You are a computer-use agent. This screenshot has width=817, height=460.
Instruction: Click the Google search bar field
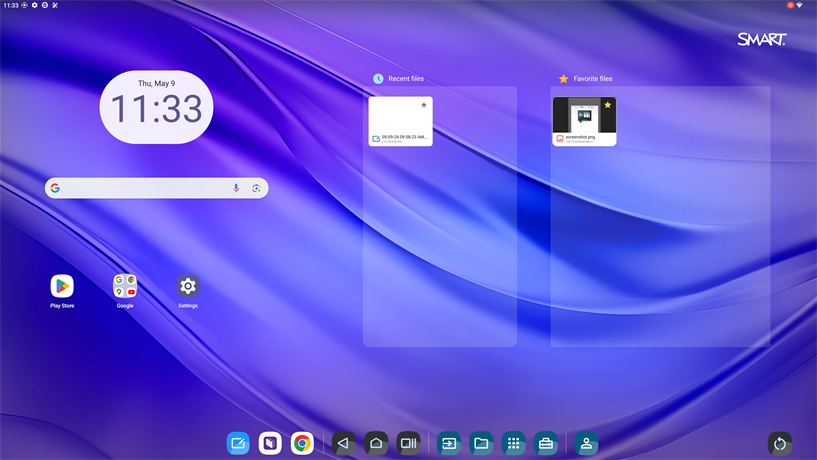click(x=140, y=188)
